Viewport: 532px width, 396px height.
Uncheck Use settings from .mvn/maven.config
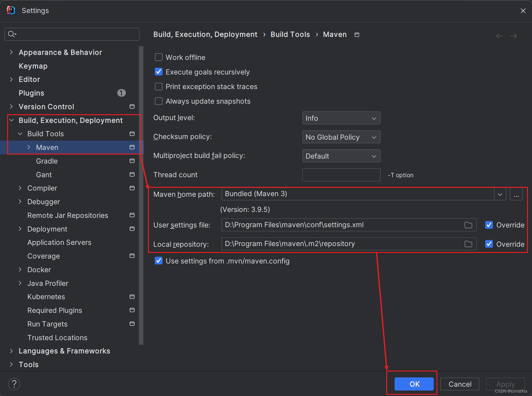pyautogui.click(x=159, y=261)
